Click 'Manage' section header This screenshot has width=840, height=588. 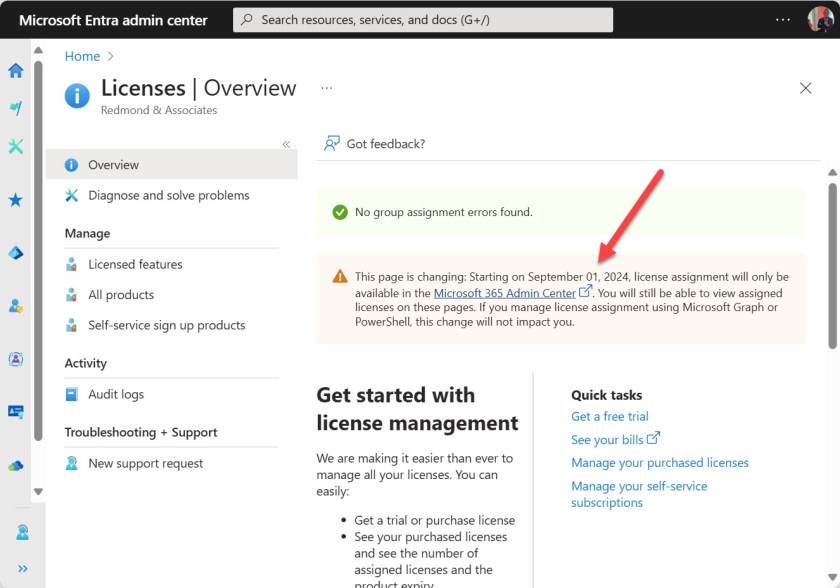click(87, 233)
